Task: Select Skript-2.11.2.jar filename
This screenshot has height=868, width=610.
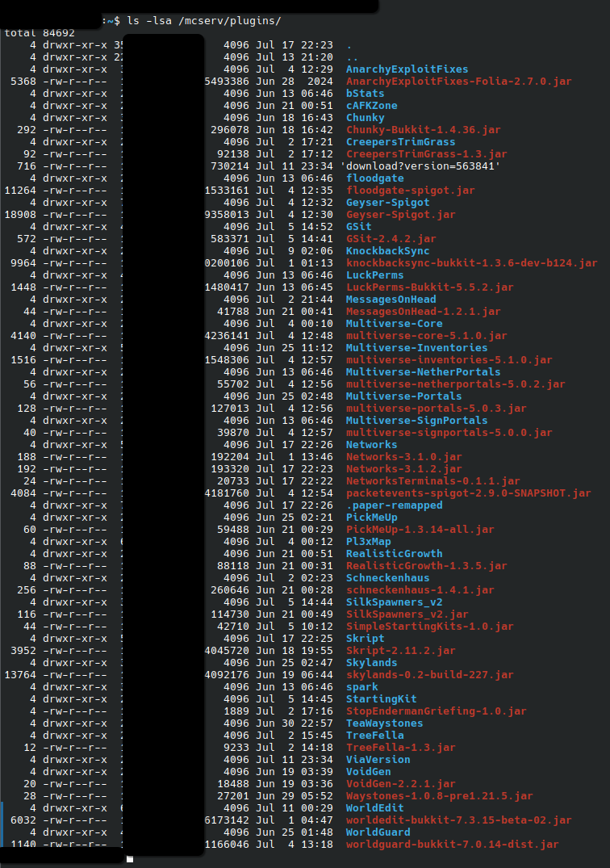Action: pos(401,651)
